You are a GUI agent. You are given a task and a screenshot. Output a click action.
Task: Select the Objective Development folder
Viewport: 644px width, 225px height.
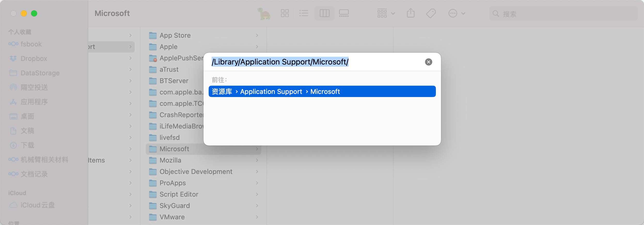[203, 172]
